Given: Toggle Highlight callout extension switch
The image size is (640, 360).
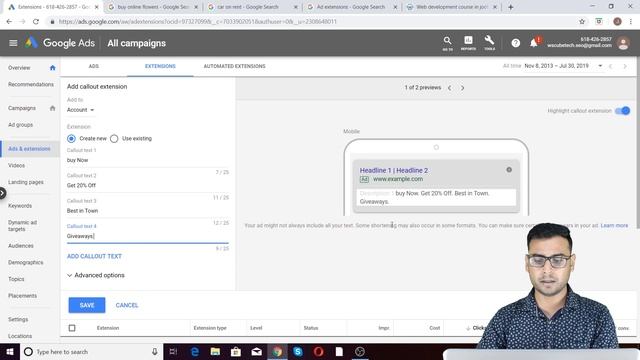Looking at the screenshot, I should tap(623, 111).
